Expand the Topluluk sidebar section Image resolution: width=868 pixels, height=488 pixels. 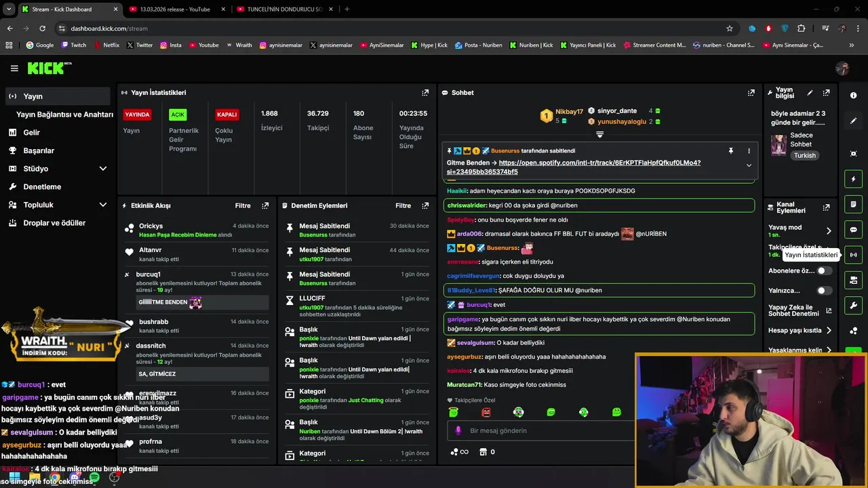pos(103,205)
